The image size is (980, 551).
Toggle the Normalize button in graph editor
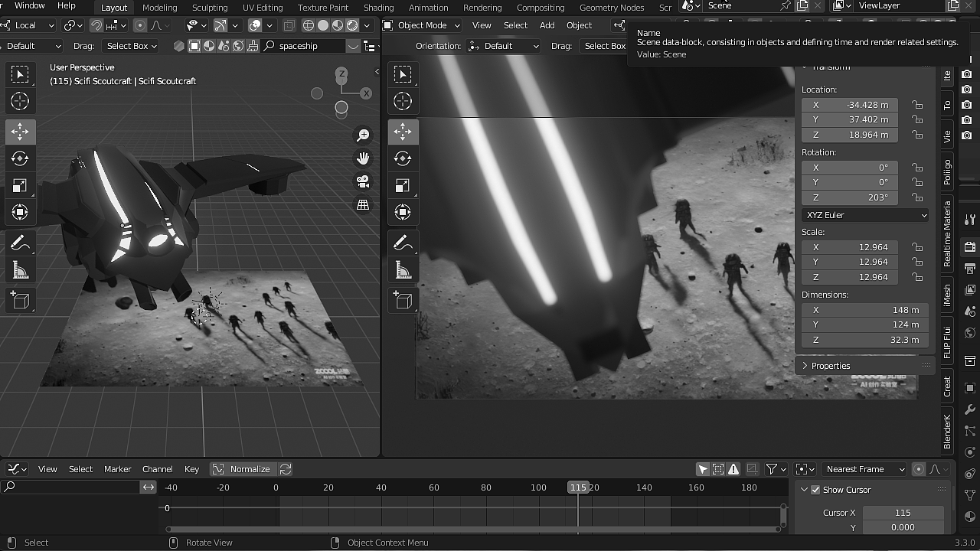(x=243, y=469)
